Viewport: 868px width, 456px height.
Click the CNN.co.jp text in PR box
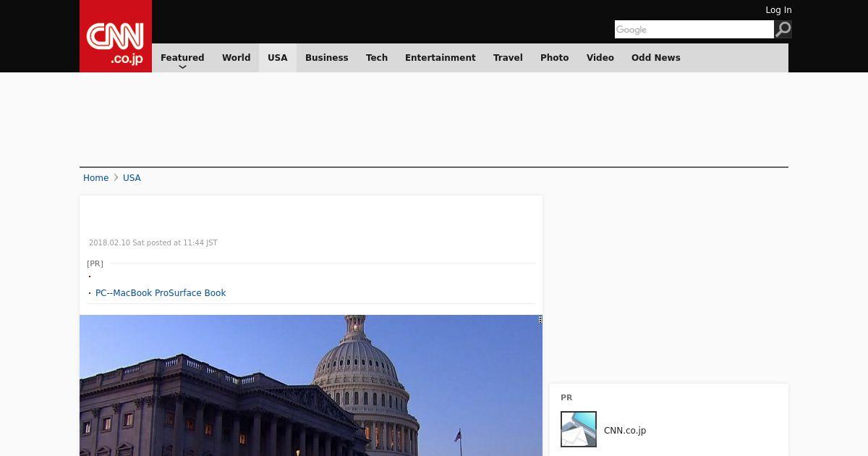pos(625,431)
